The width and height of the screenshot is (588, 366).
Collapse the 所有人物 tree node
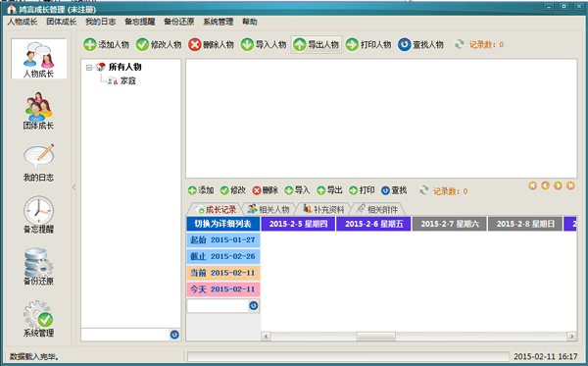(x=89, y=68)
